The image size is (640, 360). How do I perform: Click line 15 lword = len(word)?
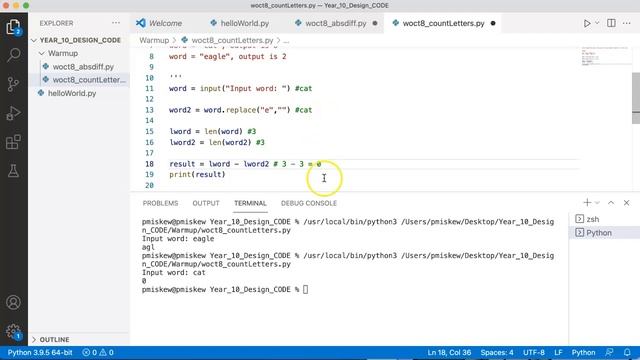[x=213, y=131]
